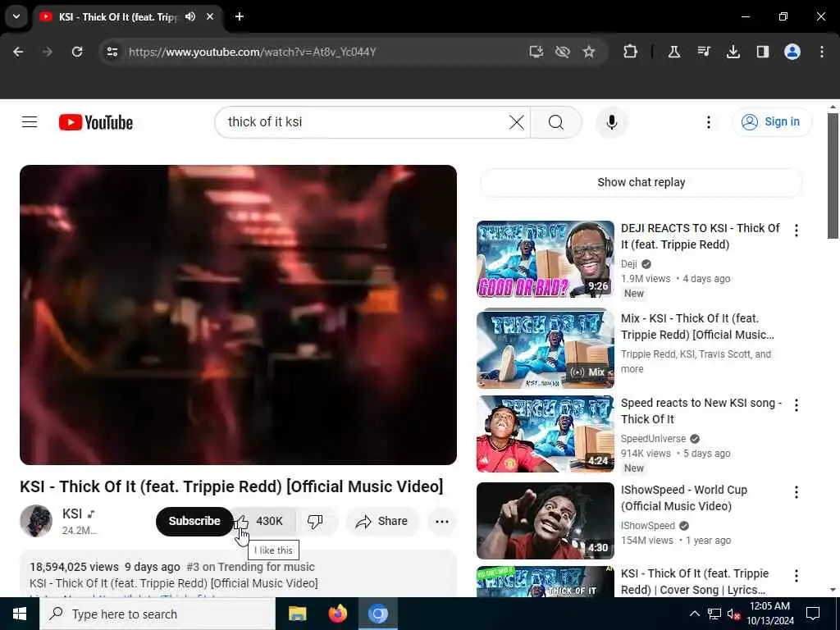Open SpeedUniverse channel link

pyautogui.click(x=653, y=438)
